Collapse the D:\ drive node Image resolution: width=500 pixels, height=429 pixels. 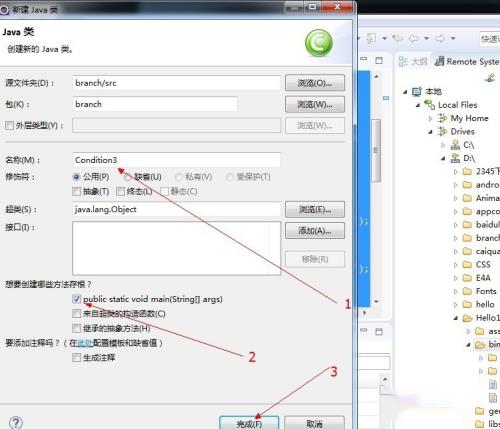[x=443, y=158]
